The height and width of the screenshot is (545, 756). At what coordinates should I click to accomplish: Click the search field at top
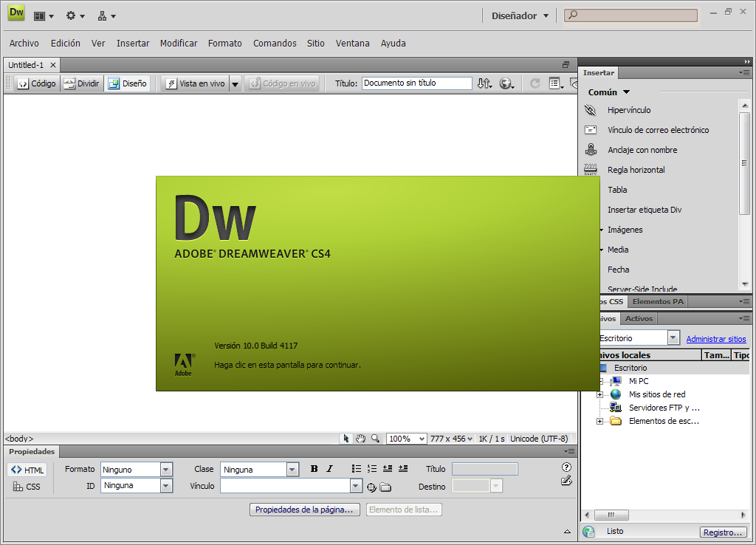tap(630, 16)
